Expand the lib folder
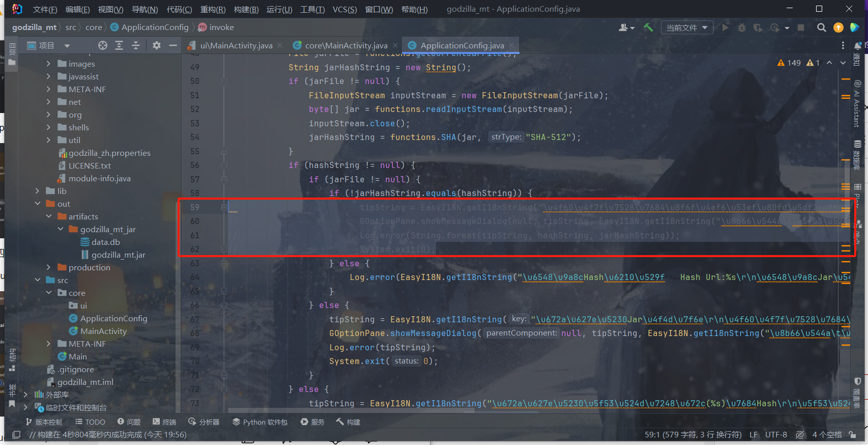 tap(37, 191)
